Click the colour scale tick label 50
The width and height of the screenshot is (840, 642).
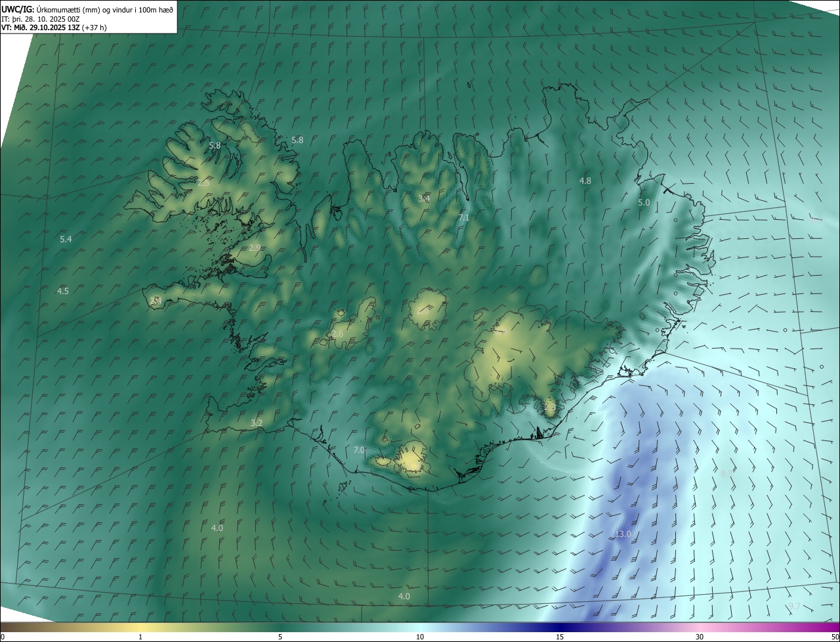835,637
